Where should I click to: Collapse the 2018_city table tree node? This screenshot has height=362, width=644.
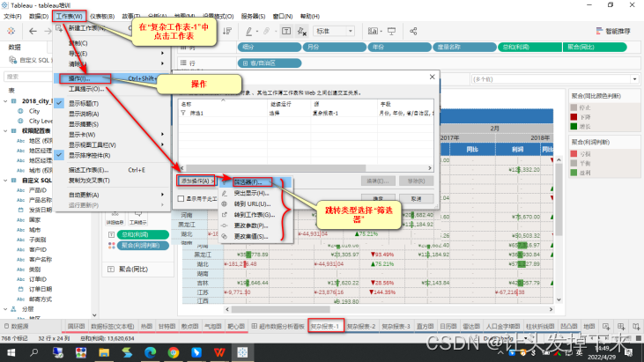pyautogui.click(x=6, y=101)
